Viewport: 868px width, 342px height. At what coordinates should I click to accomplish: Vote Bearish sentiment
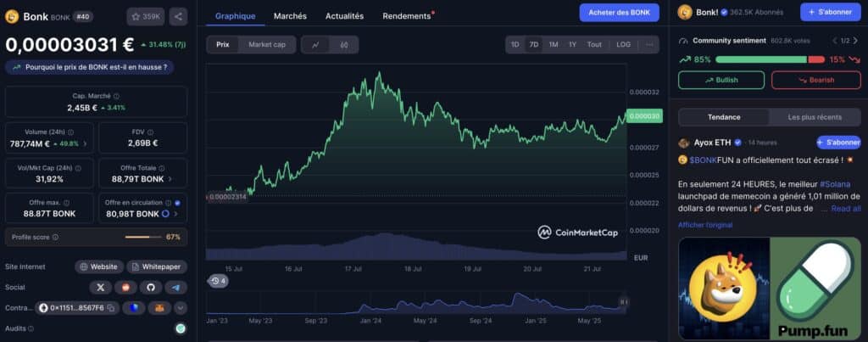point(816,80)
